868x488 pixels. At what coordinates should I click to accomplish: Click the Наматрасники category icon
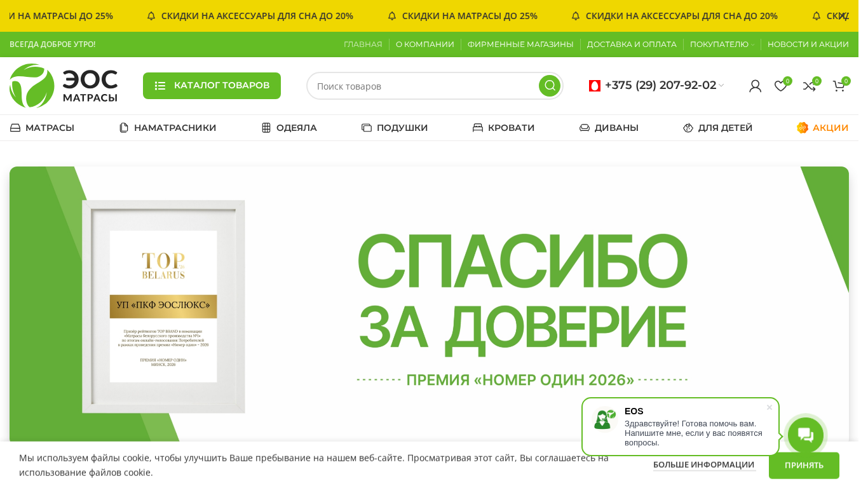pyautogui.click(x=124, y=128)
